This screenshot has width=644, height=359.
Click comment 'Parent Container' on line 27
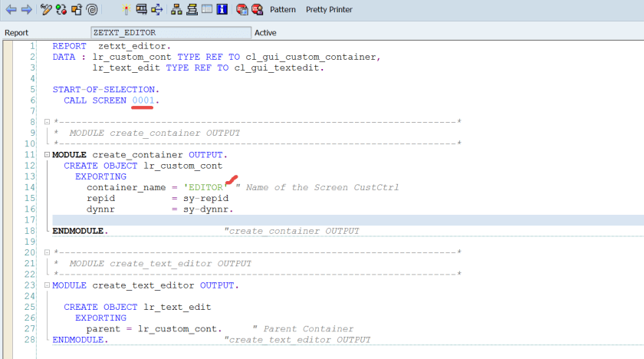tap(308, 329)
